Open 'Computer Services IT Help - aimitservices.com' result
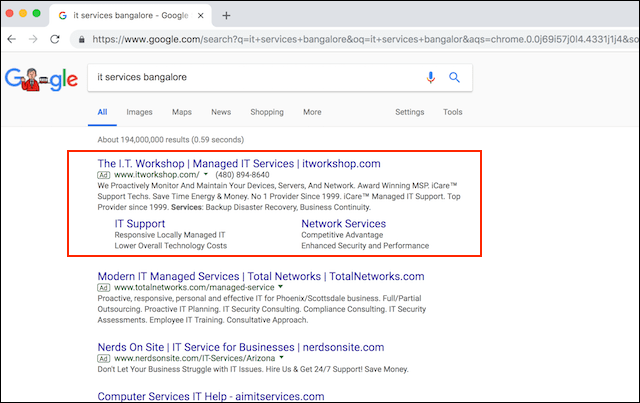Image resolution: width=640 pixels, height=403 pixels. [211, 396]
